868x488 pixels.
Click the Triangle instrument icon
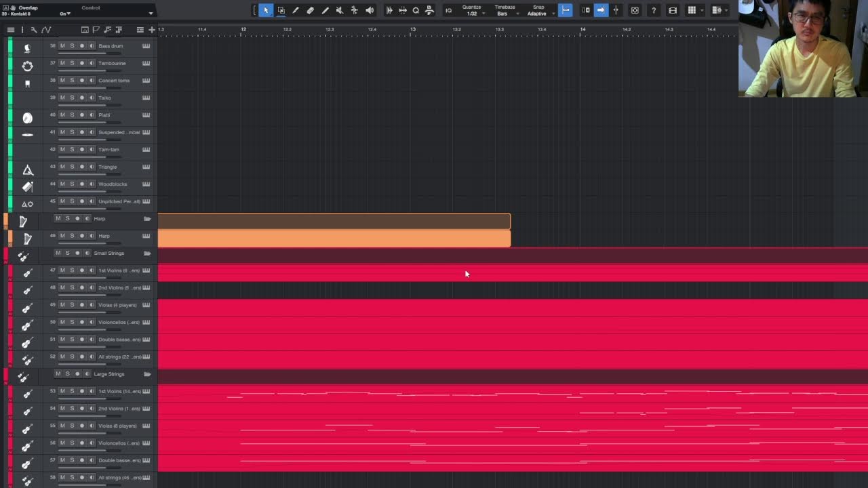tap(27, 169)
